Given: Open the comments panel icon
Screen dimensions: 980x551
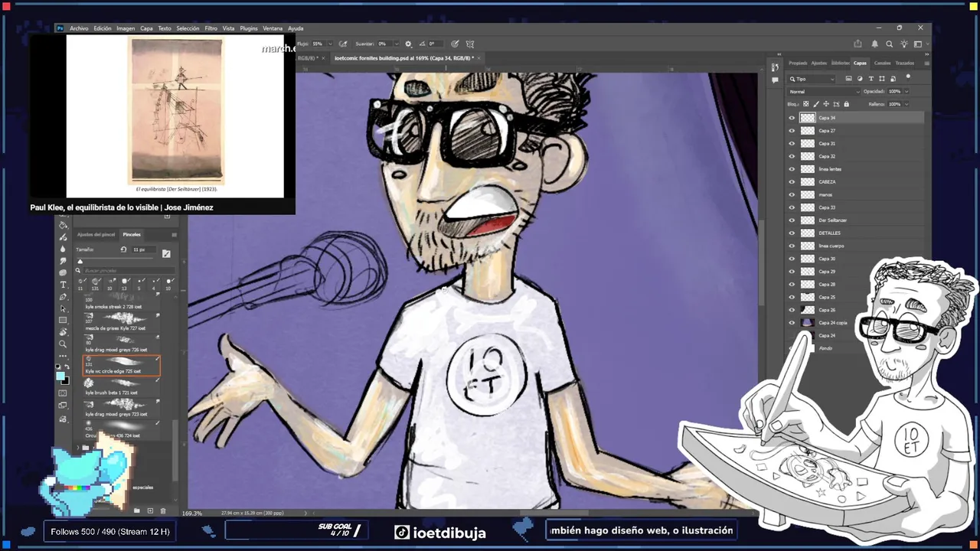Looking at the screenshot, I should 775,80.
